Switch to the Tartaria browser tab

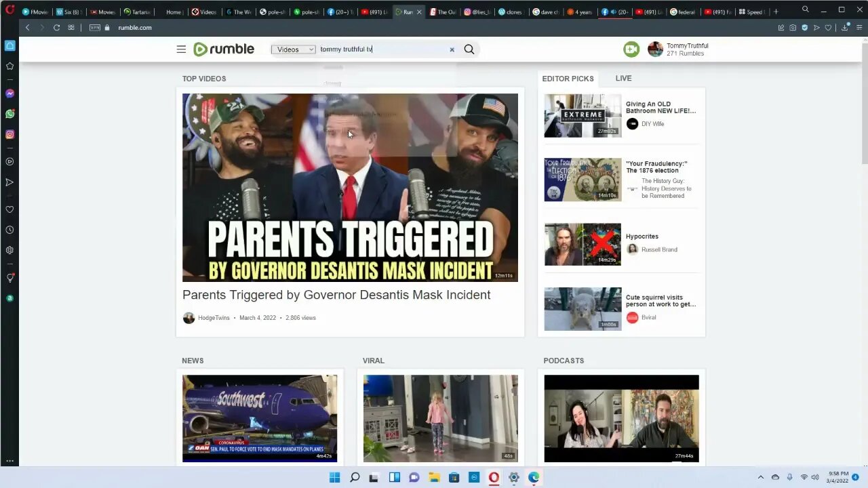[137, 12]
